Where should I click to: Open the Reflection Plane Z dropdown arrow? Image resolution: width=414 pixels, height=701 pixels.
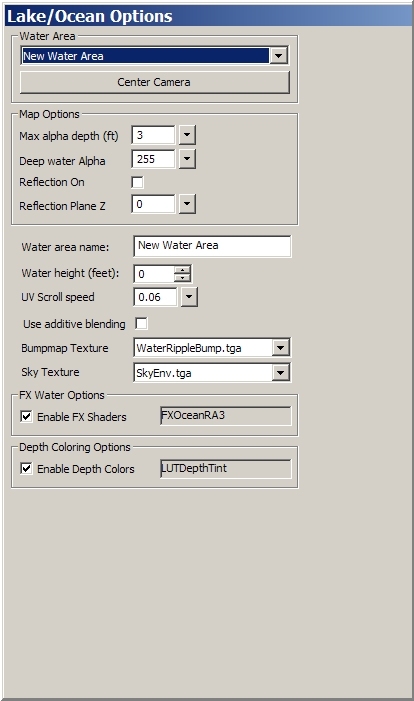(187, 204)
